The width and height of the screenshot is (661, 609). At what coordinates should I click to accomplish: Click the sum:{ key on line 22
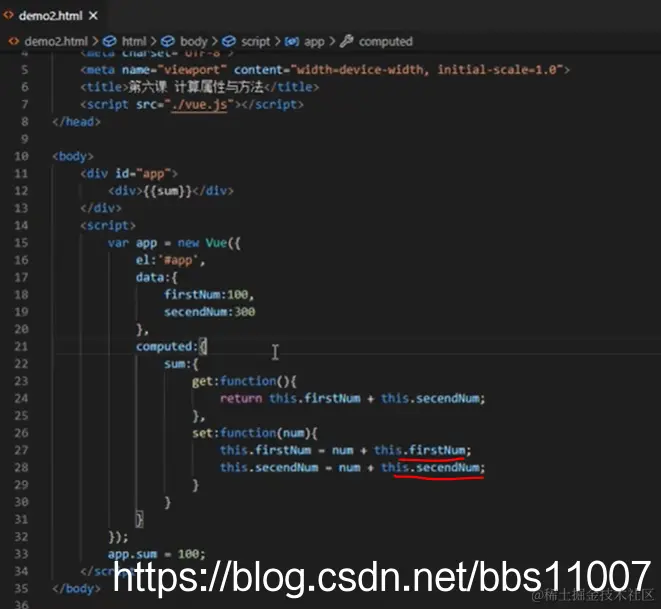[x=181, y=364]
